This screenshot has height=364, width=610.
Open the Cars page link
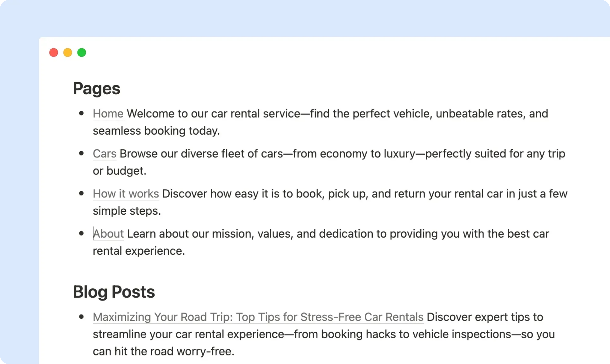(105, 154)
